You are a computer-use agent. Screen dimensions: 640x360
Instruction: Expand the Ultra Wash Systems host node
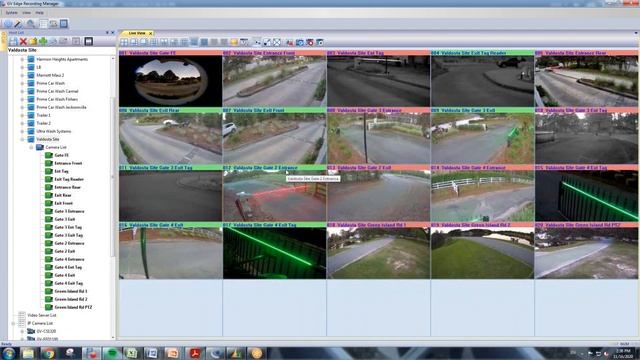22,131
